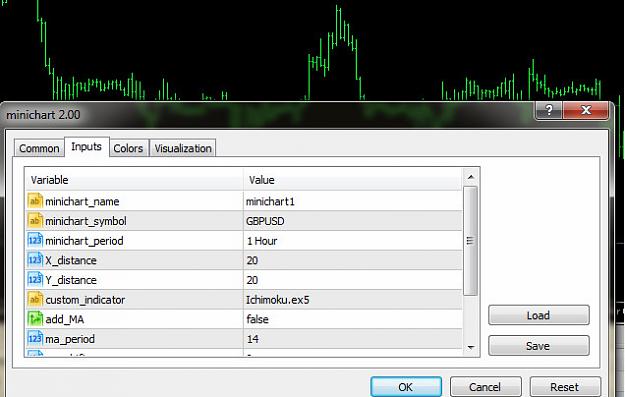
Task: Select ma_period value 14
Action: coord(353,339)
